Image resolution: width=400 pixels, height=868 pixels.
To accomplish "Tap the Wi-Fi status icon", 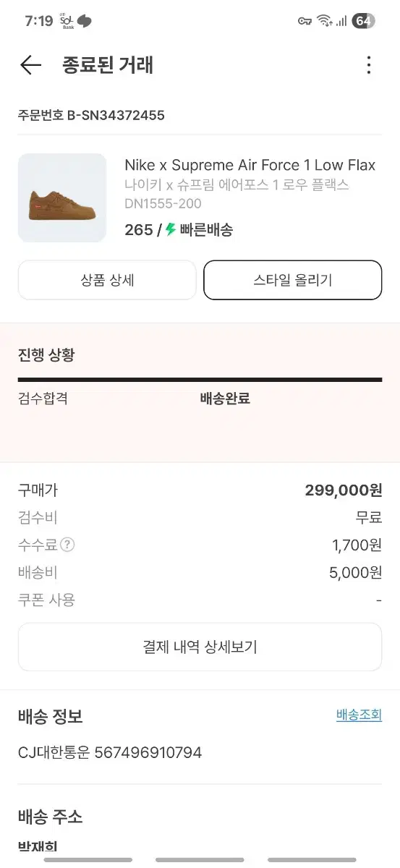I will [325, 21].
